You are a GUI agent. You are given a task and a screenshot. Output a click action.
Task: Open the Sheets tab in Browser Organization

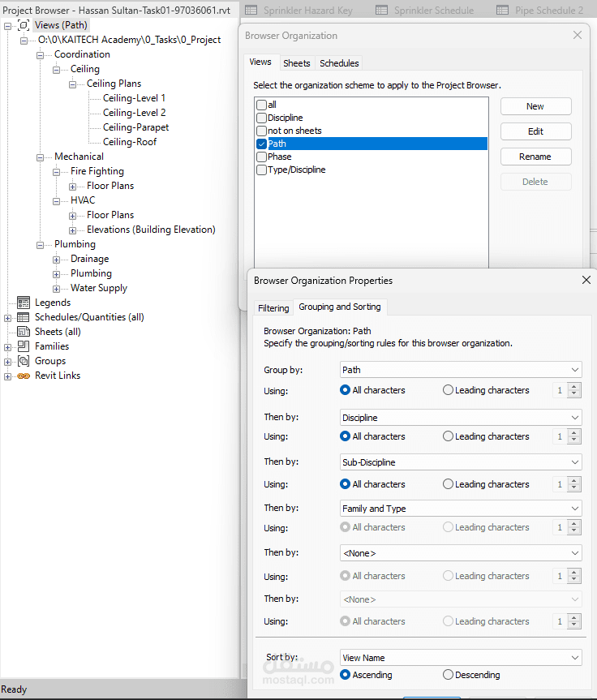(296, 63)
